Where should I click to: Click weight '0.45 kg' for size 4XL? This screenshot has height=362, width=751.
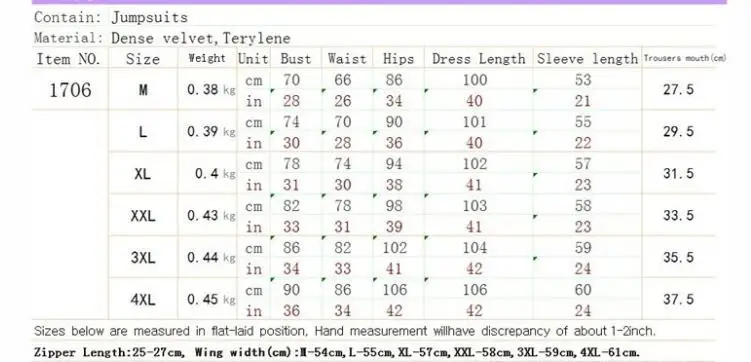[211, 300]
